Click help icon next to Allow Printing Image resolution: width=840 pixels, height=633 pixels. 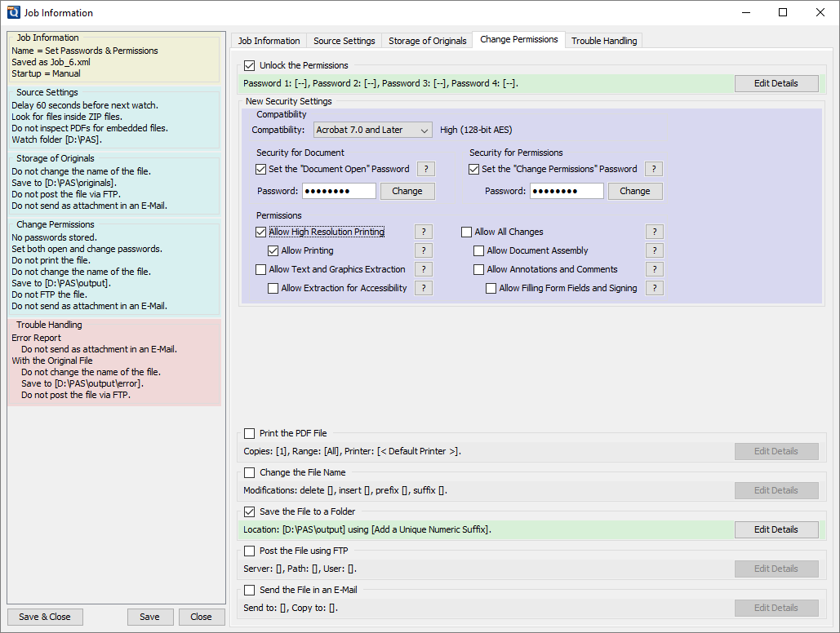point(423,250)
